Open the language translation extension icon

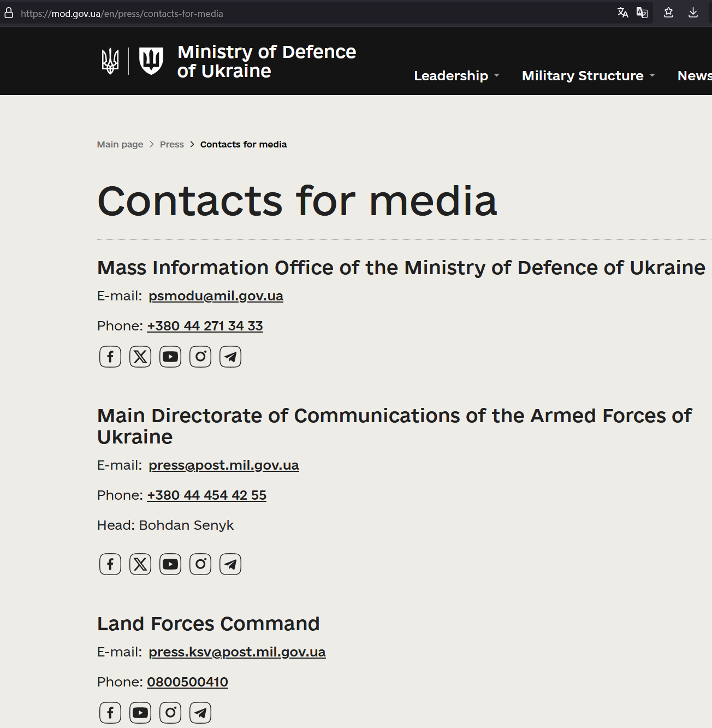(x=642, y=13)
